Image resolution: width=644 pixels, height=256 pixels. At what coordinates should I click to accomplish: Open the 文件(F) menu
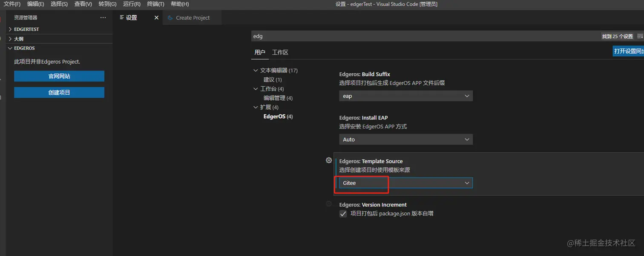click(x=12, y=4)
